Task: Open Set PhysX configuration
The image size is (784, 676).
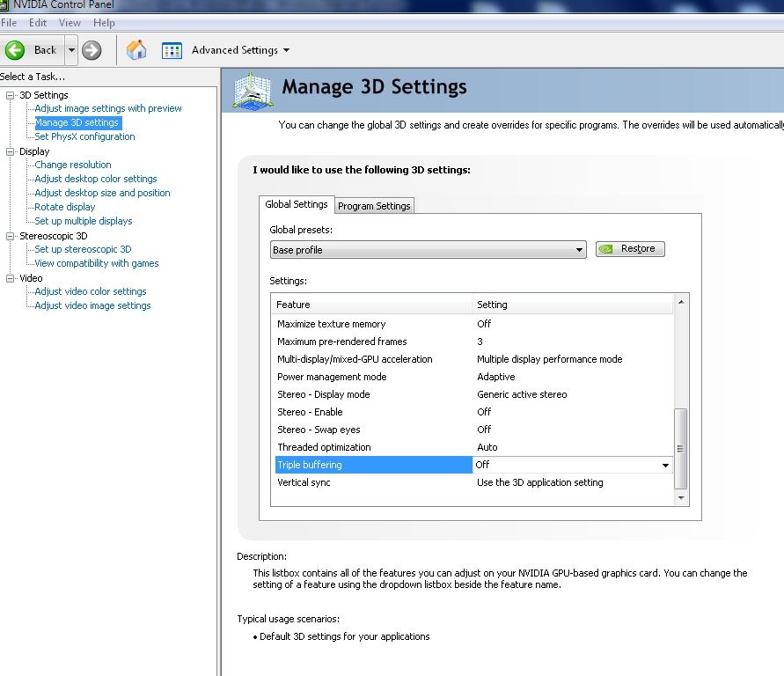Action: [x=84, y=136]
